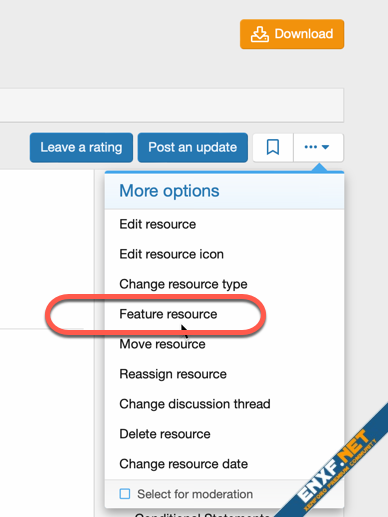
Task: Click the download tray icon on the orange button
Action: [x=260, y=34]
